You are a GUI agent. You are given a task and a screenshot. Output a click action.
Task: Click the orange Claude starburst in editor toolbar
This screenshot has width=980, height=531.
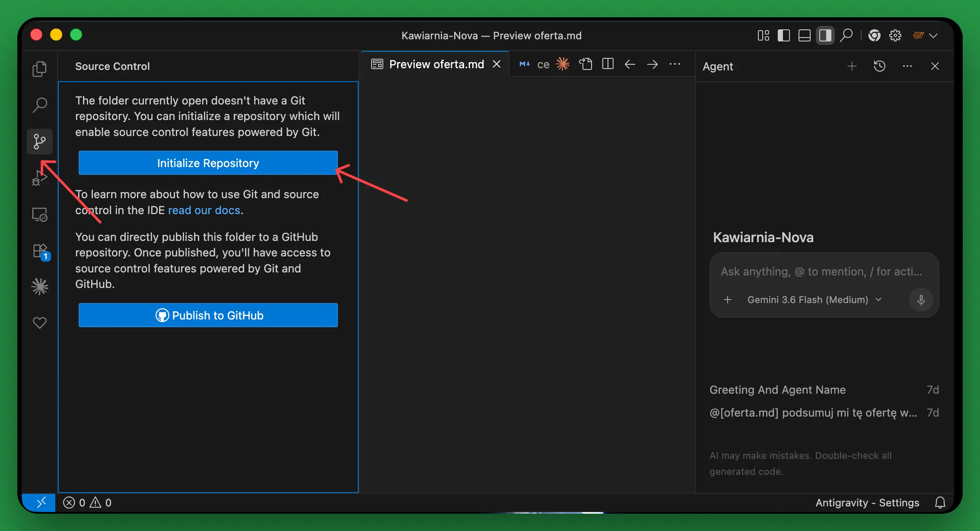pos(563,64)
